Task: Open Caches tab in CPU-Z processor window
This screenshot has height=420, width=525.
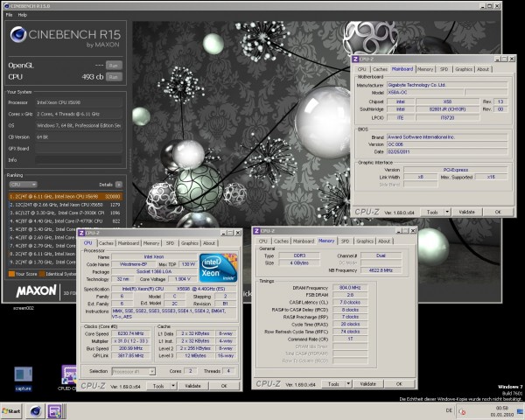Action: (x=106, y=243)
